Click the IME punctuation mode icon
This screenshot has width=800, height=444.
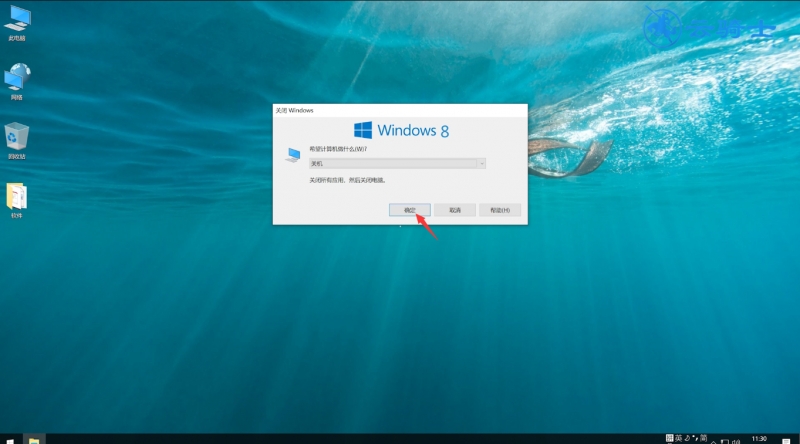(x=695, y=438)
